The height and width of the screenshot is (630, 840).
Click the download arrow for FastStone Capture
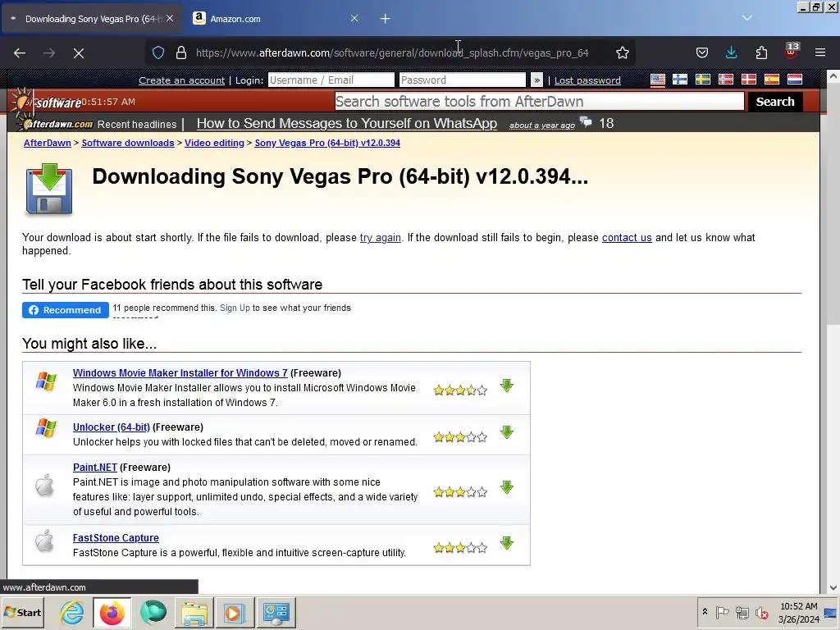pos(507,543)
